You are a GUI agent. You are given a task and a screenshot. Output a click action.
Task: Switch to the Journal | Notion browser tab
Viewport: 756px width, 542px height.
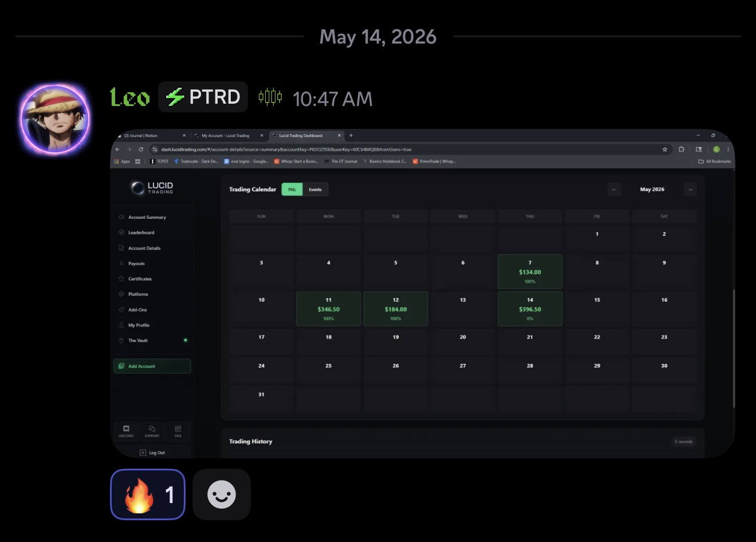pos(141,136)
